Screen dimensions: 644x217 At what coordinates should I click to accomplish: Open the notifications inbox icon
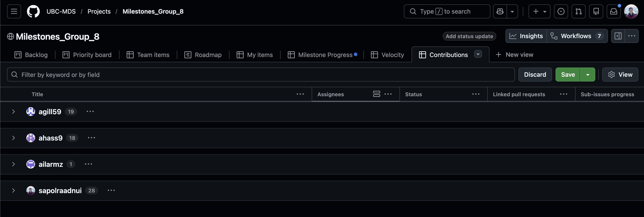[x=613, y=11]
